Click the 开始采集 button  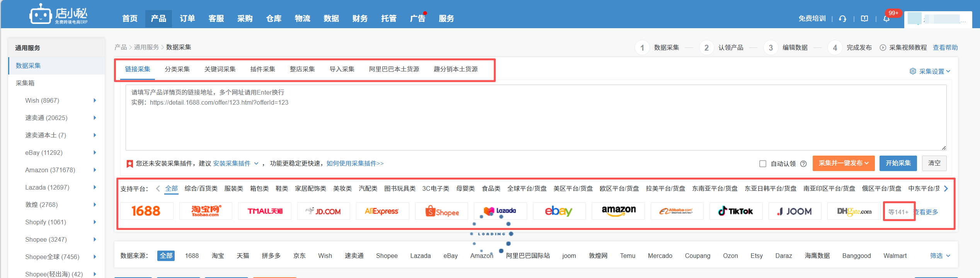[x=898, y=163]
